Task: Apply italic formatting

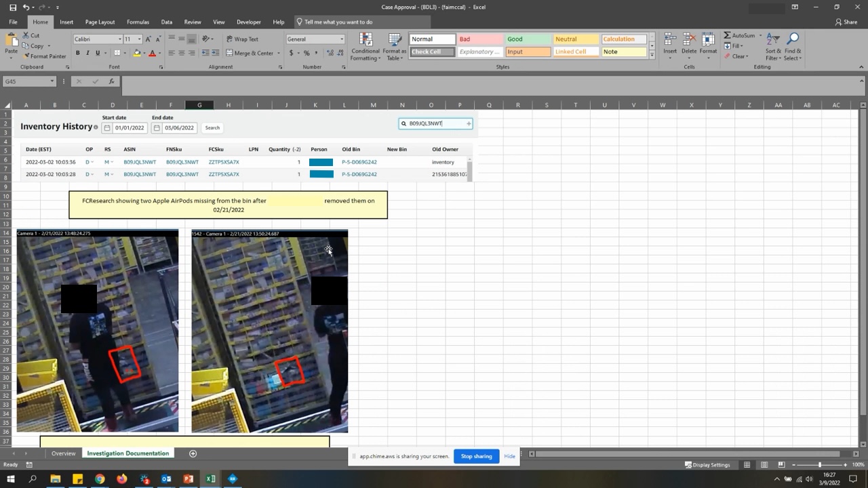Action: point(87,53)
